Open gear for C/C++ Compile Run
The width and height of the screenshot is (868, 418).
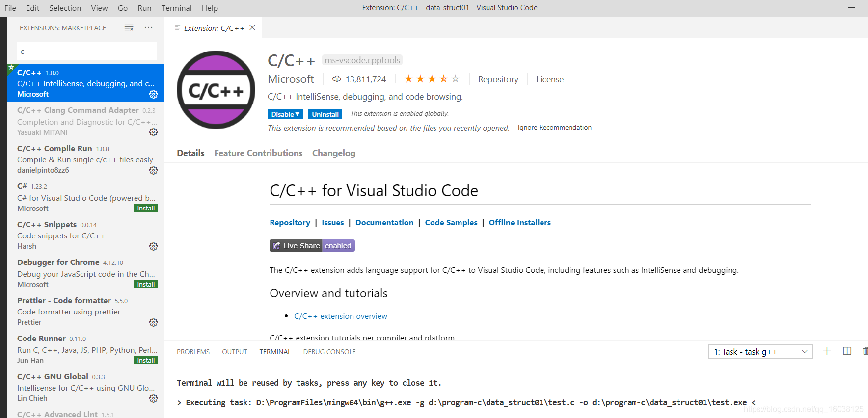(x=153, y=170)
